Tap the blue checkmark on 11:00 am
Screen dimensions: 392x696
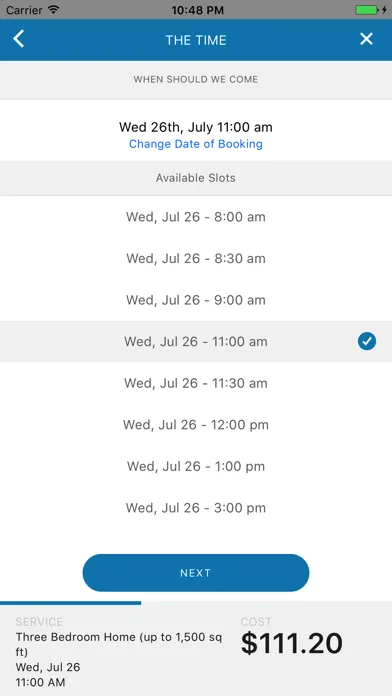click(367, 341)
